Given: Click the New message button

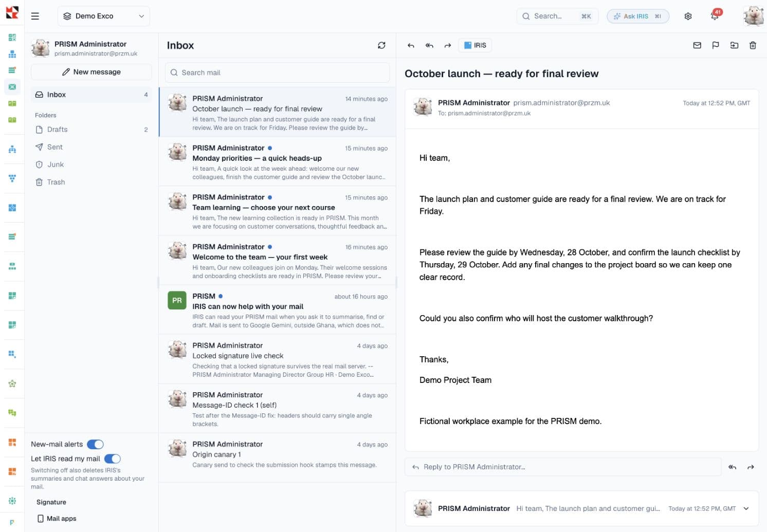Looking at the screenshot, I should [x=92, y=72].
